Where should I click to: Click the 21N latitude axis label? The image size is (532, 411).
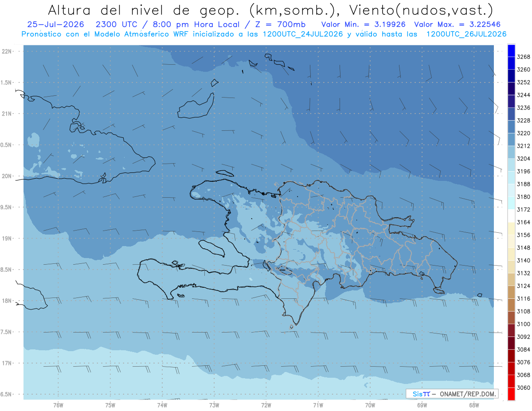(x=7, y=114)
